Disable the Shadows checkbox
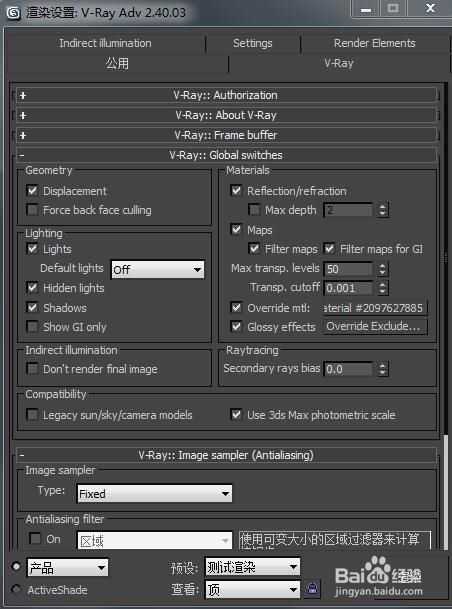The height and width of the screenshot is (609, 452). (x=32, y=308)
